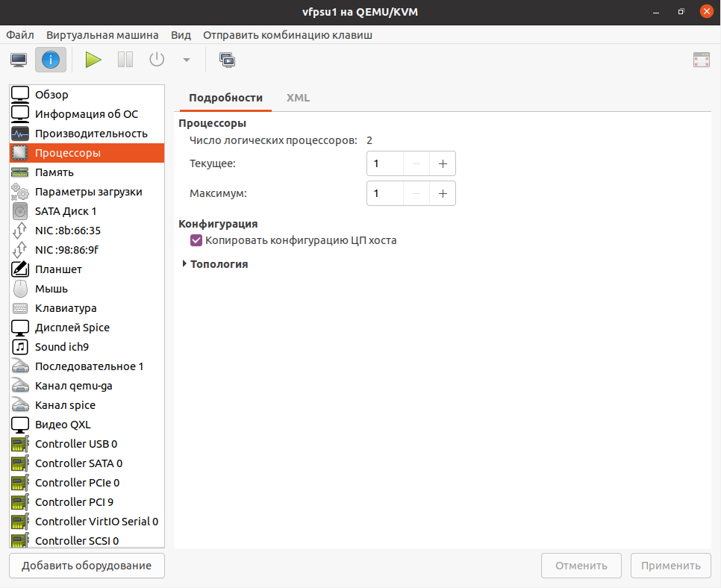Open the Виртуальная машина menu
This screenshot has width=721, height=588.
102,35
